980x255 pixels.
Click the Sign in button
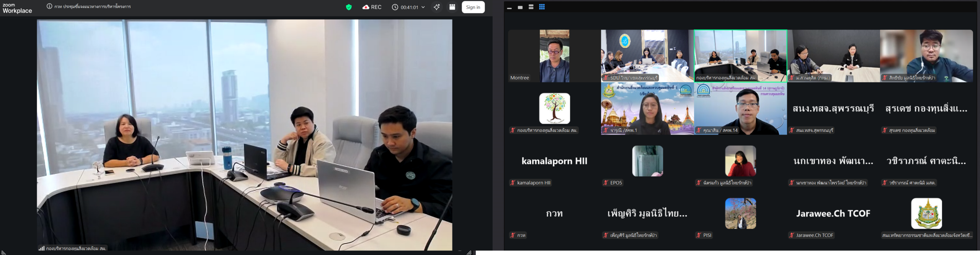(473, 7)
